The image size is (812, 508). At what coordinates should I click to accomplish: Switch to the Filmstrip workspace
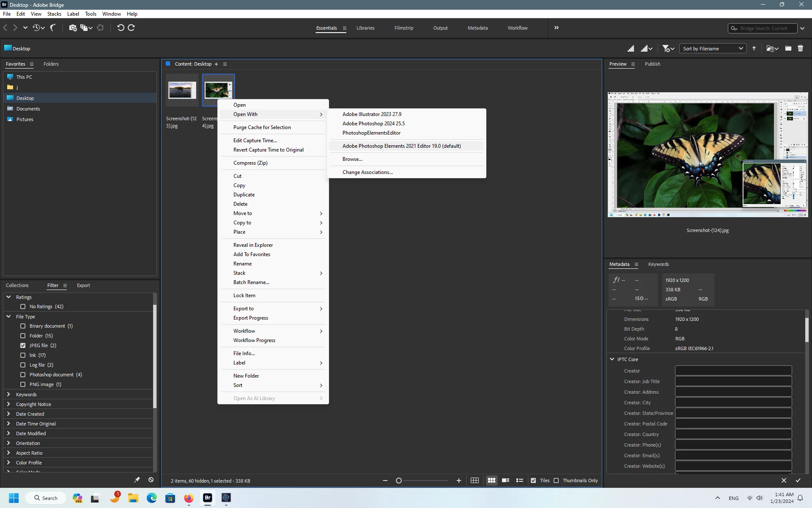coord(403,28)
